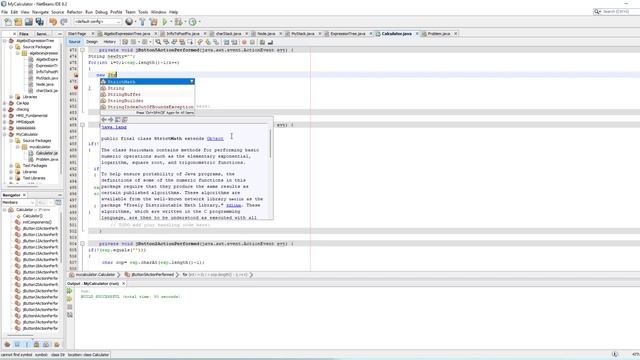Toggle the fourth filter button at Navigator bottom
Viewport: 640px width, 360px height.
(36, 344)
